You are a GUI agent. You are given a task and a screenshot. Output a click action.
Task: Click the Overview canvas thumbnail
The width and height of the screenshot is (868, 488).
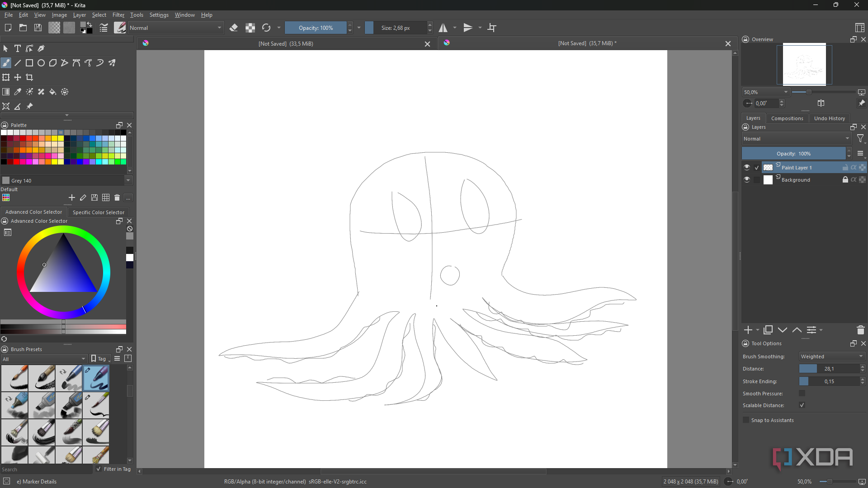point(804,64)
